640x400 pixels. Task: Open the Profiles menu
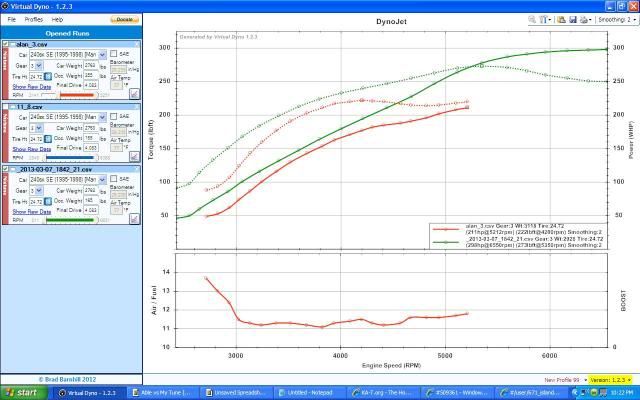pyautogui.click(x=34, y=19)
